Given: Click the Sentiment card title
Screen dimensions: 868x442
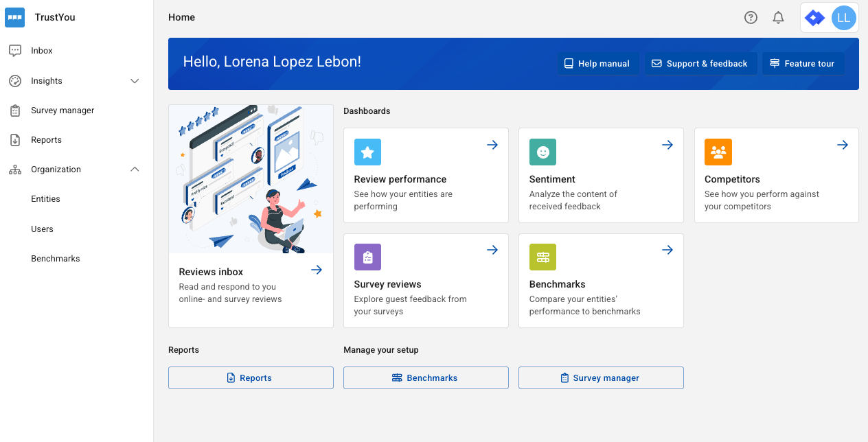Looking at the screenshot, I should coord(552,179).
